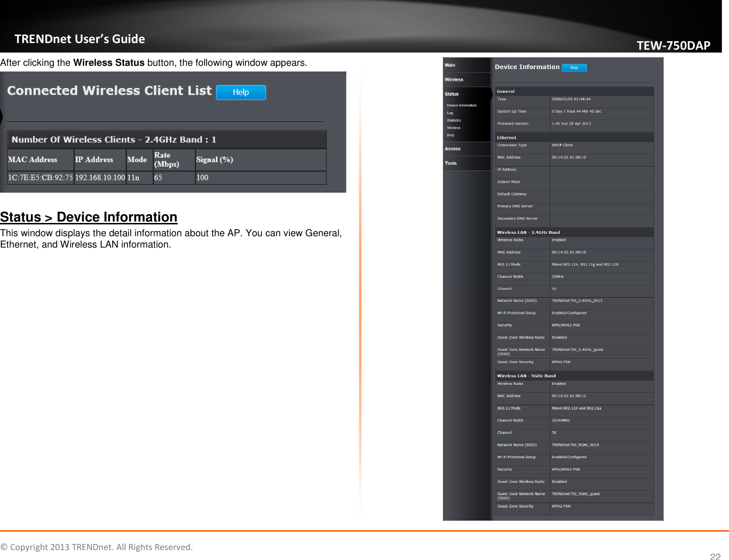Click Help button beside Connected Wireless Client List
This screenshot has width=729, height=560.
pos(241,92)
